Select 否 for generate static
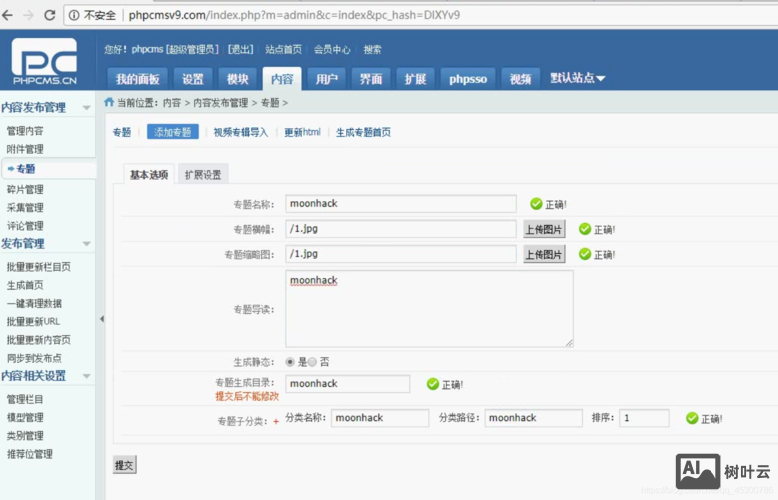This screenshot has height=500, width=778. tap(312, 362)
